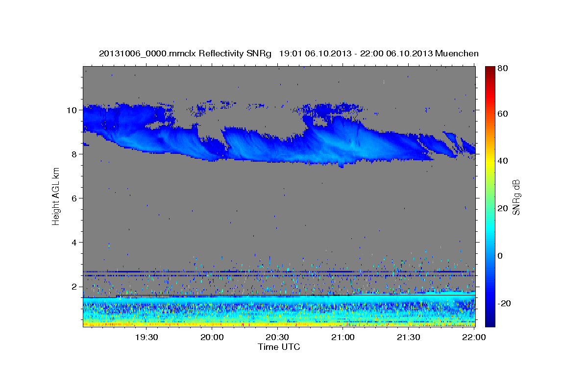The width and height of the screenshot is (588, 392).
Task: Click the 20:30 time tick label
Action: [x=277, y=337]
